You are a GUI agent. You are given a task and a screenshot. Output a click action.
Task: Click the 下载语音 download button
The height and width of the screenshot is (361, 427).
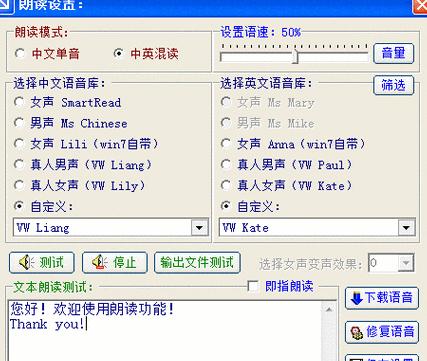(382, 298)
